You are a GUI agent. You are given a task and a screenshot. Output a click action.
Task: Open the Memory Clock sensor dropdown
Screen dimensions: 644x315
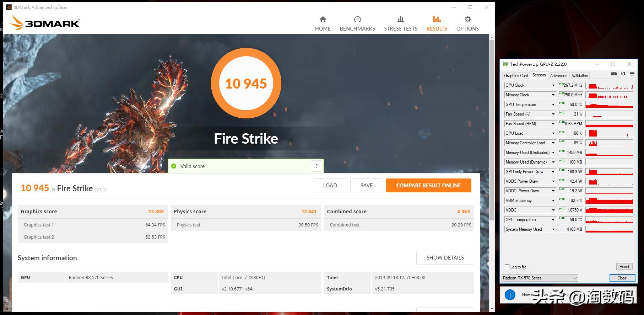coord(553,95)
